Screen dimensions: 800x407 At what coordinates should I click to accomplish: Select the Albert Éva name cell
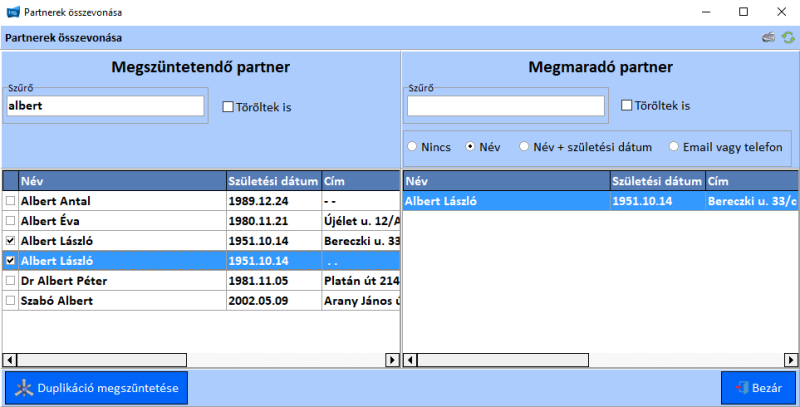[x=122, y=221]
